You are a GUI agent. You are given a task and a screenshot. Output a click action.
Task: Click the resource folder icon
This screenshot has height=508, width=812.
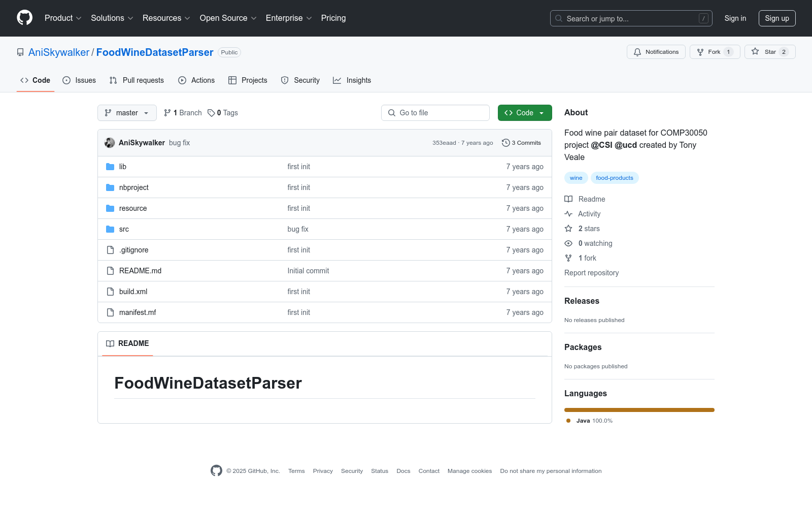tap(110, 208)
